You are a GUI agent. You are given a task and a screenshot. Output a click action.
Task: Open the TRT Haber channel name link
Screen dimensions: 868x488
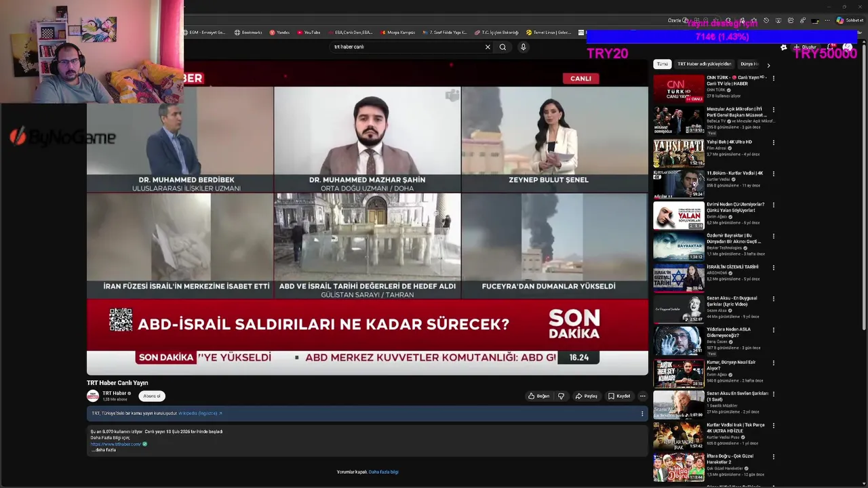tap(115, 393)
